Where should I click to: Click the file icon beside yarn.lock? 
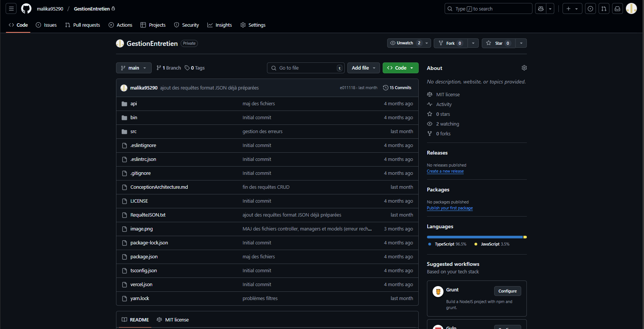click(124, 299)
